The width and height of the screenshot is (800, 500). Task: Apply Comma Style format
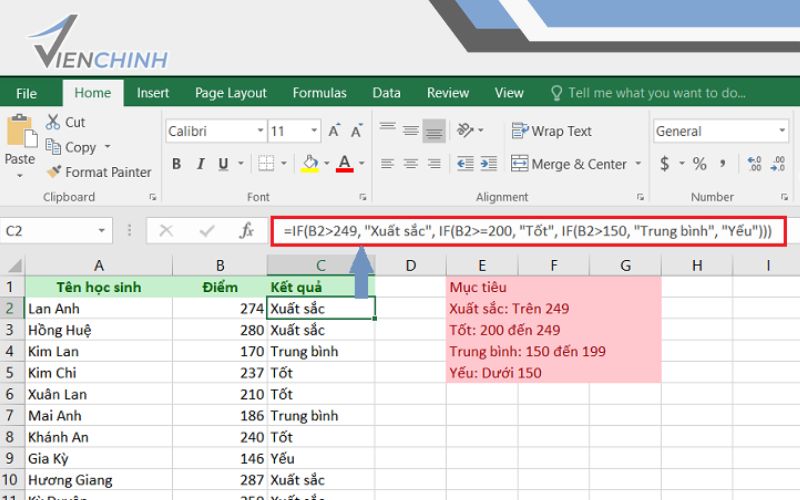click(722, 163)
